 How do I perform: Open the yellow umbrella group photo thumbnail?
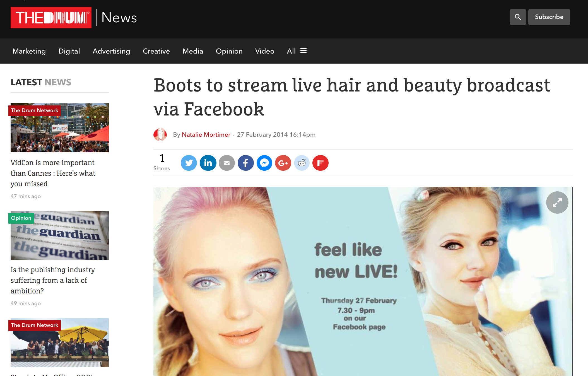pyautogui.click(x=60, y=343)
